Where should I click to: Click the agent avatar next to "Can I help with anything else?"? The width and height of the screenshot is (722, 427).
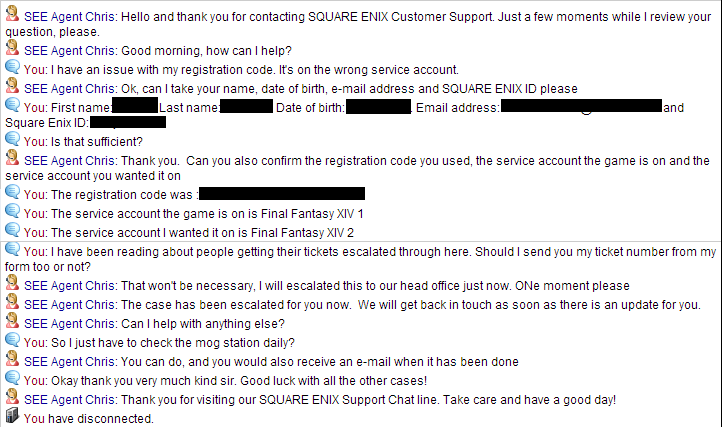pos(12,323)
